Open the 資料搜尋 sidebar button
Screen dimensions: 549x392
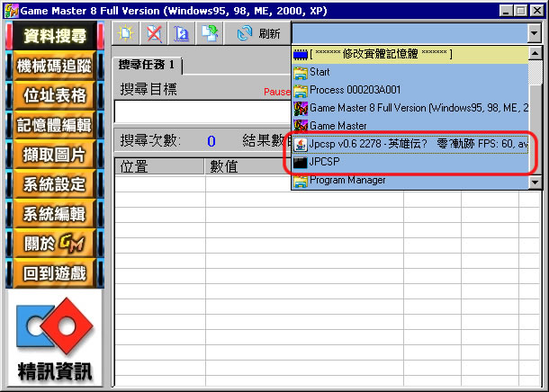click(55, 36)
